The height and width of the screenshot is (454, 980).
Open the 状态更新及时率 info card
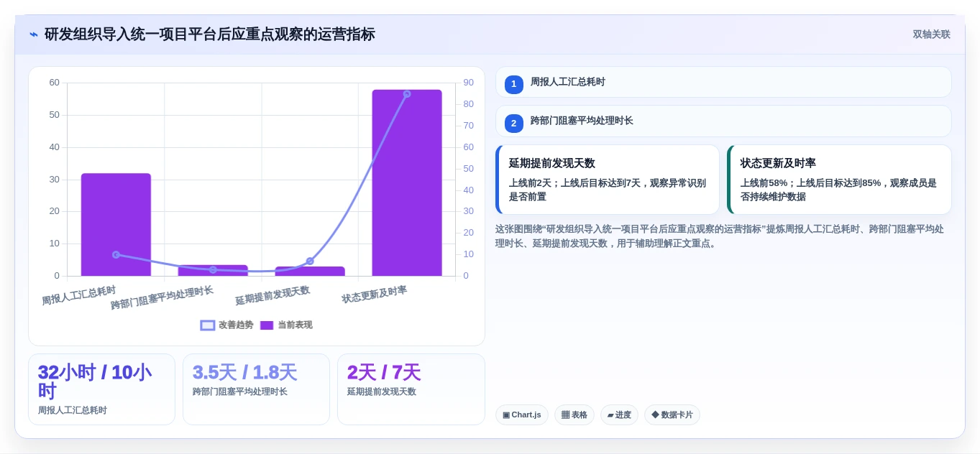[839, 180]
